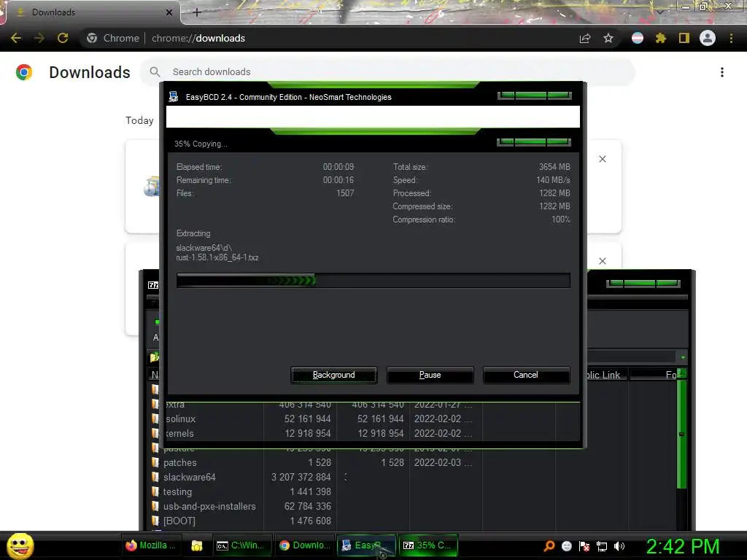Select the solinux folder row
747x560 pixels.
click(x=318, y=419)
